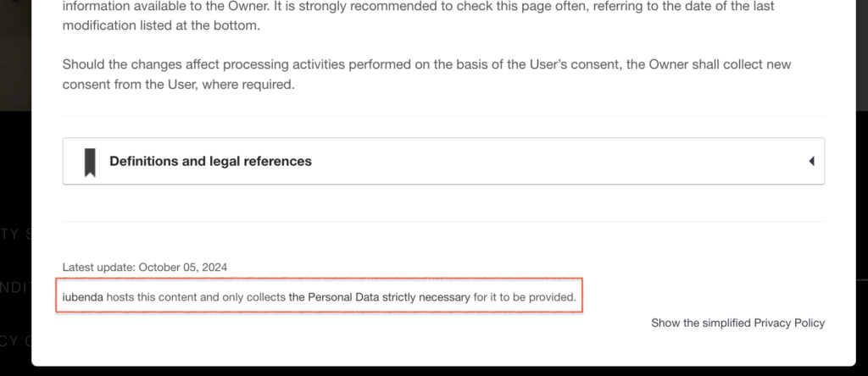Viewport: 868px width, 376px height.
Task: Select the cut-off 'CY C' background menu item
Action: tap(14, 340)
